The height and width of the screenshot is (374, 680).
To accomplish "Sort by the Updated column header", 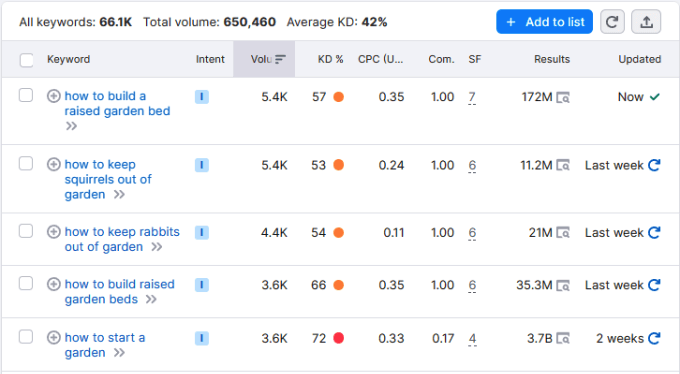I will 640,59.
